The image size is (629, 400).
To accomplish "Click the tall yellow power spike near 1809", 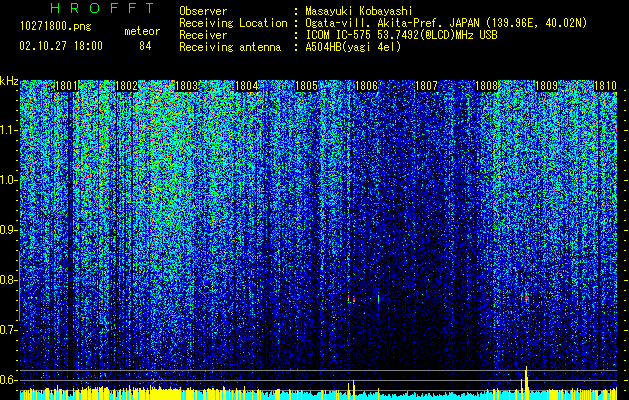I will pos(526,383).
